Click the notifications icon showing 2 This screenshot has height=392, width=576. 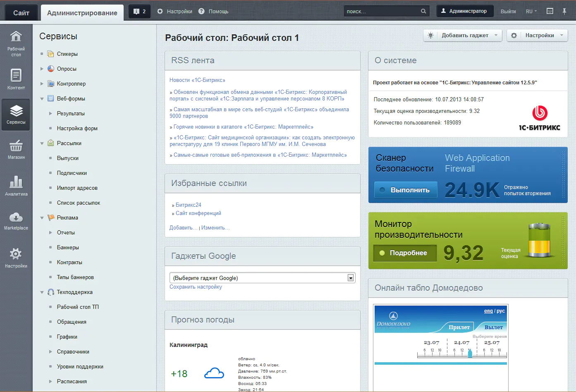[x=139, y=12]
